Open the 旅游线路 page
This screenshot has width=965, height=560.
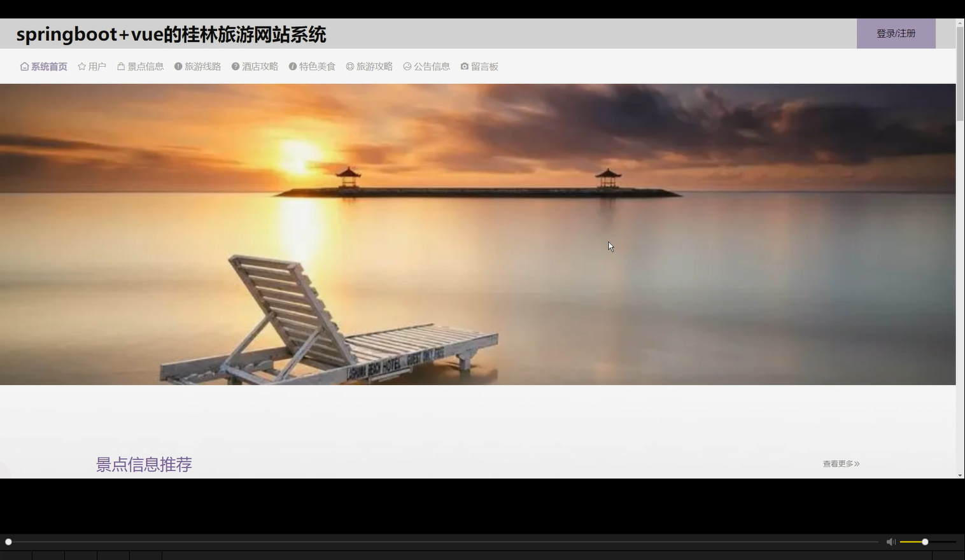click(x=203, y=66)
